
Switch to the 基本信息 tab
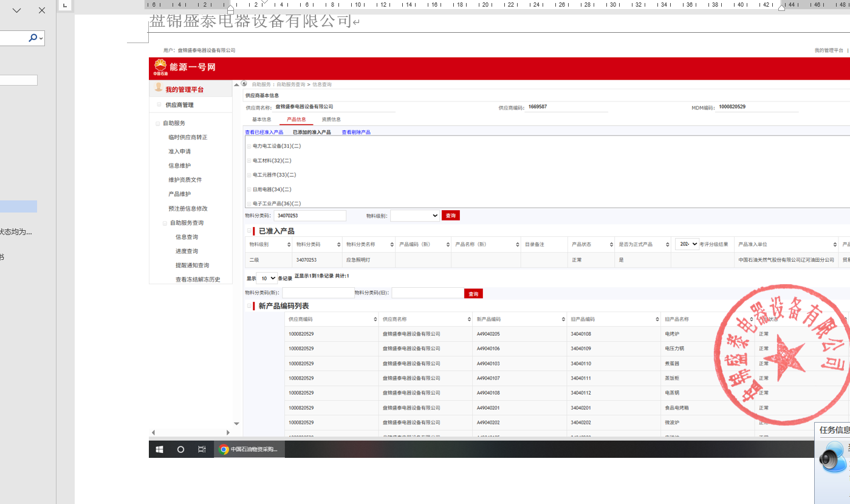click(x=262, y=120)
